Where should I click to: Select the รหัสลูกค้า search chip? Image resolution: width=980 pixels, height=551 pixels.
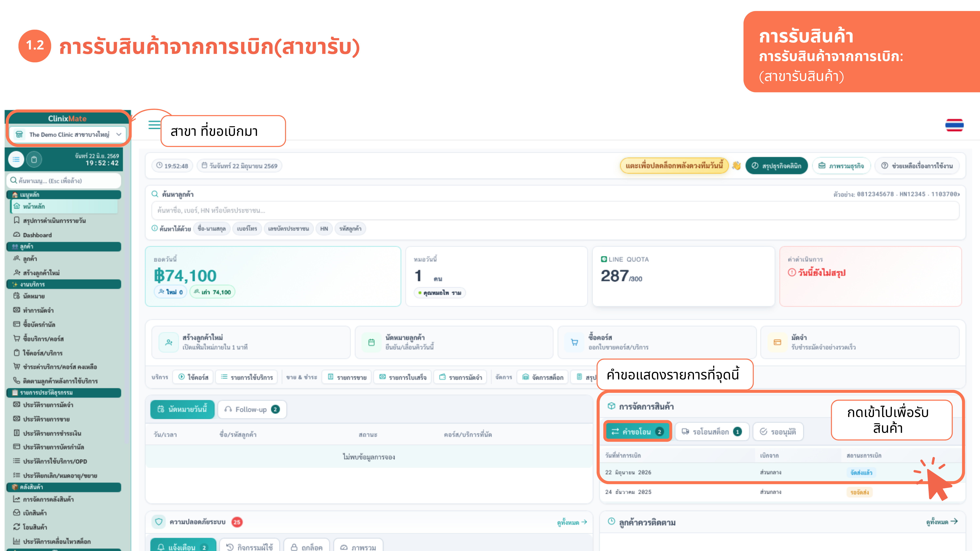(x=350, y=229)
